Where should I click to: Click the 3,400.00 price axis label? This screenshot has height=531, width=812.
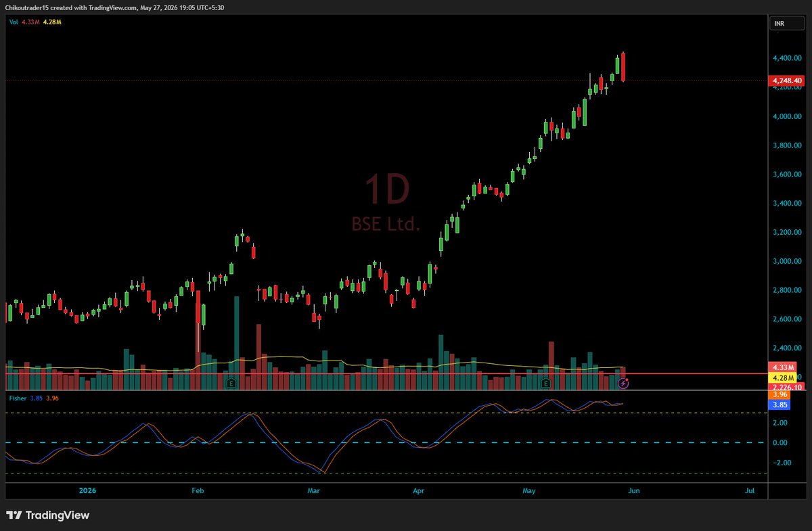[x=788, y=203]
